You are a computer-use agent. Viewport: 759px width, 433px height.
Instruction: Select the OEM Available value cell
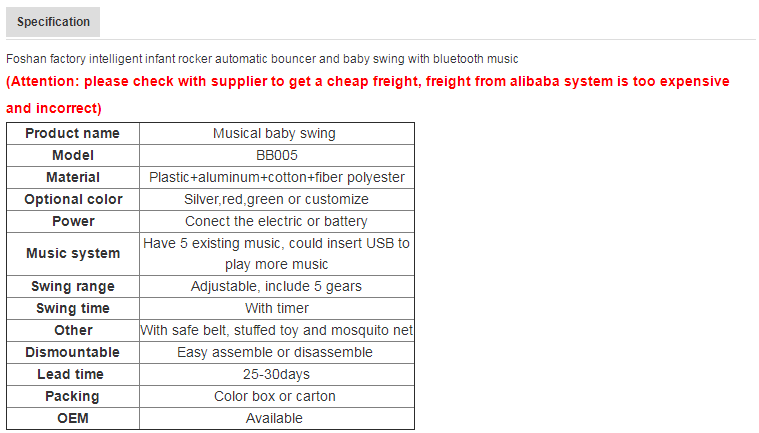tap(274, 419)
